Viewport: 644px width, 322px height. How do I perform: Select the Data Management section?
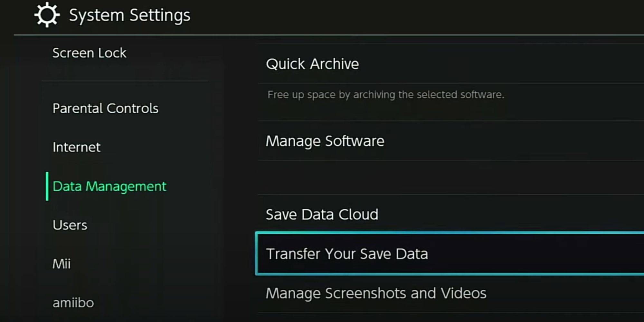109,186
